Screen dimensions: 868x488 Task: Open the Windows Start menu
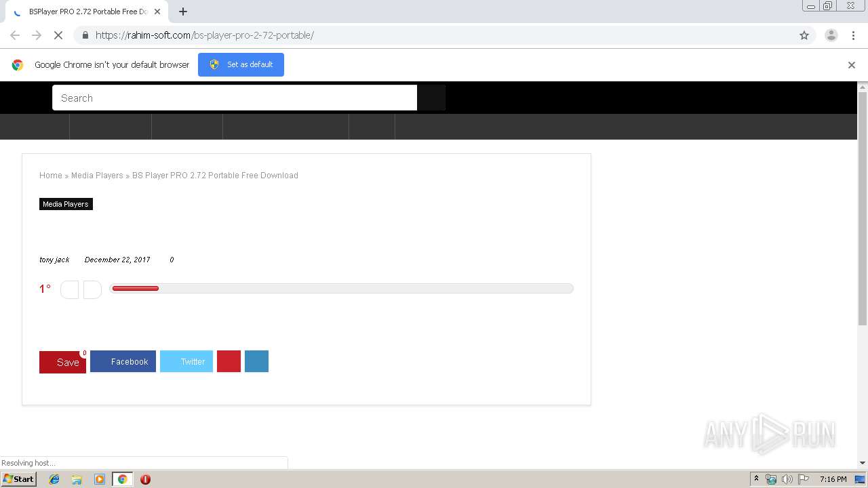(19, 479)
